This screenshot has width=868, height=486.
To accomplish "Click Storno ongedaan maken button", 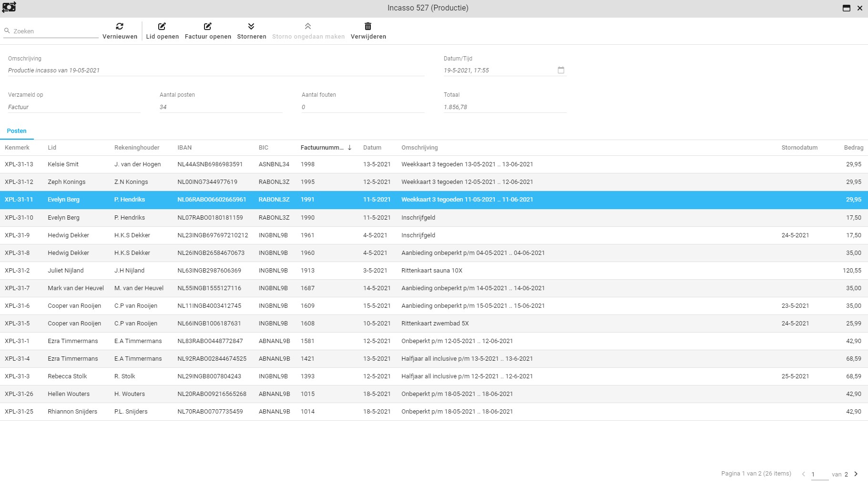I will [308, 31].
